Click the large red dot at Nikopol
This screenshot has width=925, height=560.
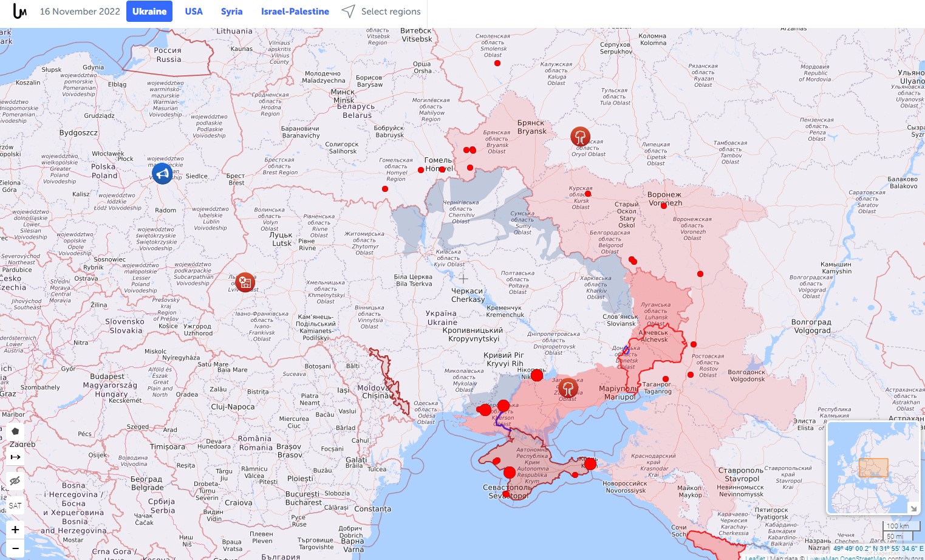pyautogui.click(x=536, y=375)
